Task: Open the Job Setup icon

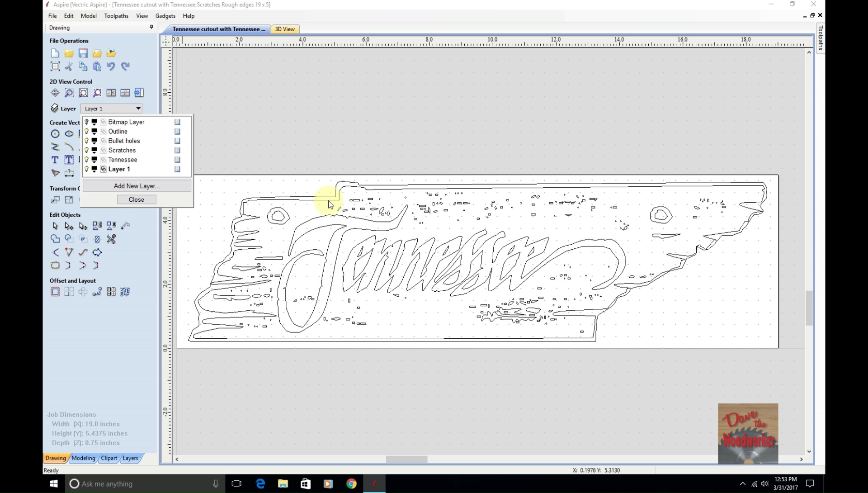Action: coord(55,66)
